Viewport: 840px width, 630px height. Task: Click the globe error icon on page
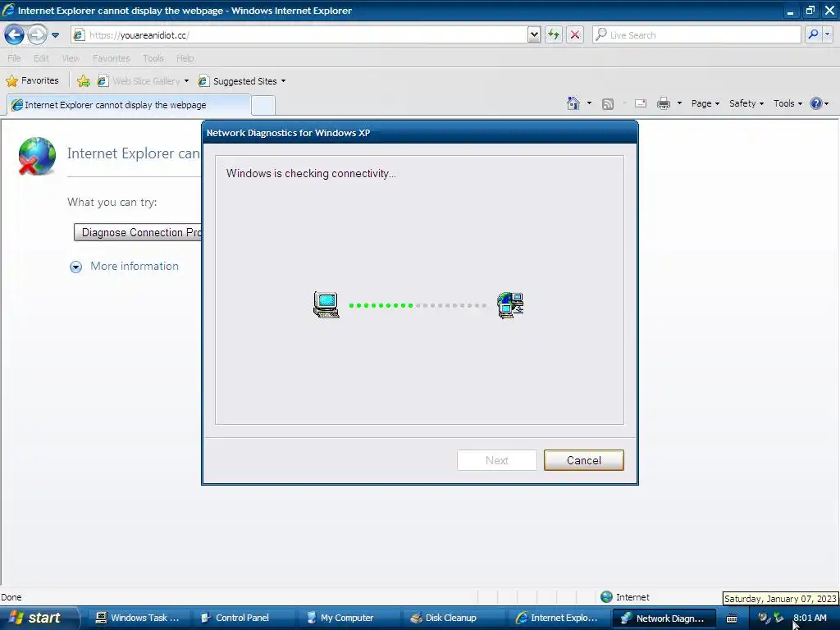pos(36,156)
